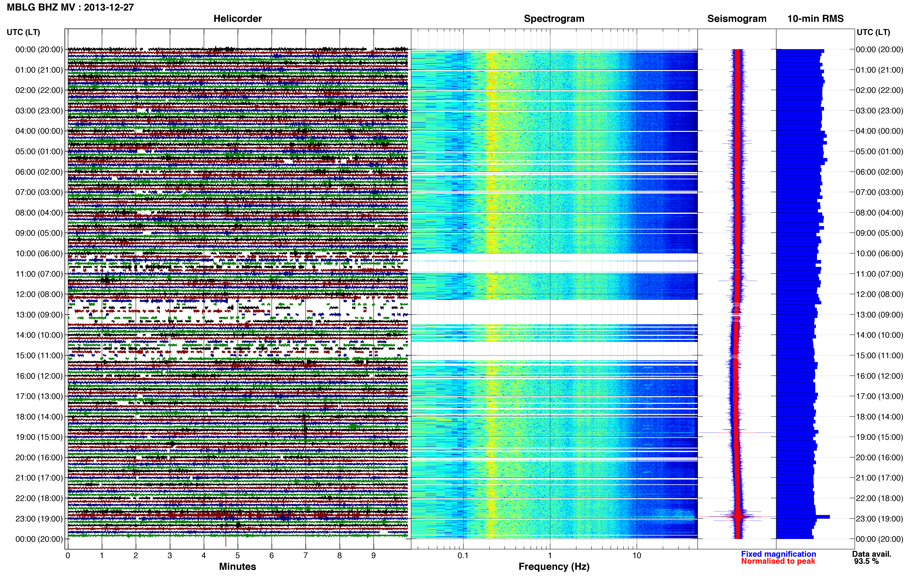This screenshot has height=578, width=924.
Task: Click the left time label '22:00 (18:00)'
Action: coord(39,498)
